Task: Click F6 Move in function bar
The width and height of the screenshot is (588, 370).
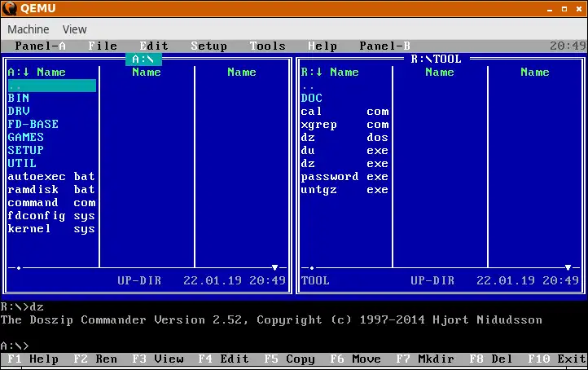Action: (x=356, y=359)
